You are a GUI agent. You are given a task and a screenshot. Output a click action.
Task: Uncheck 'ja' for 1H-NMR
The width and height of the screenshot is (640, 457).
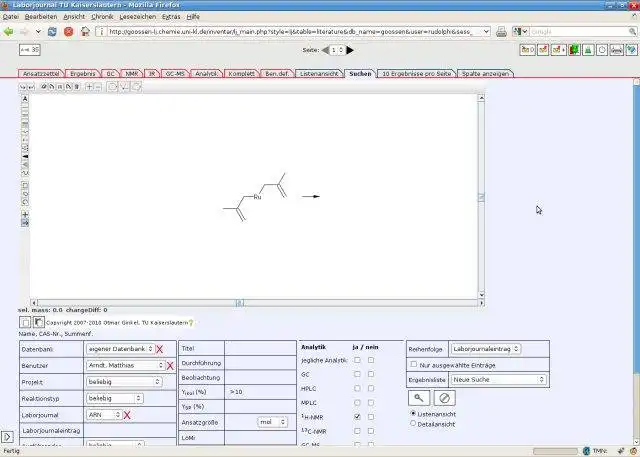[x=358, y=417]
